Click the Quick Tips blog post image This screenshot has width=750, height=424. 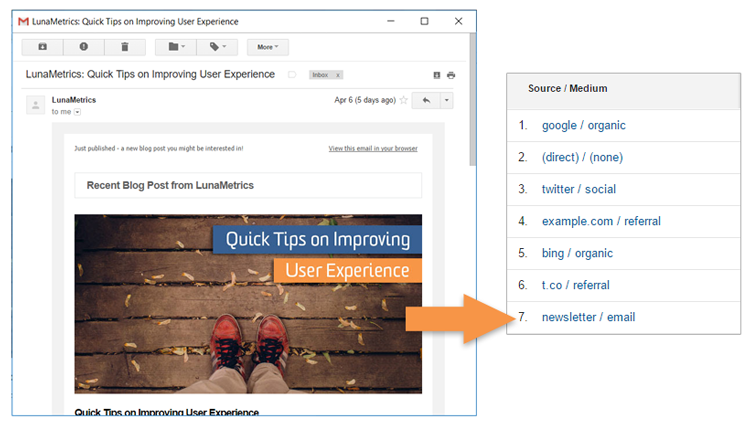click(248, 304)
